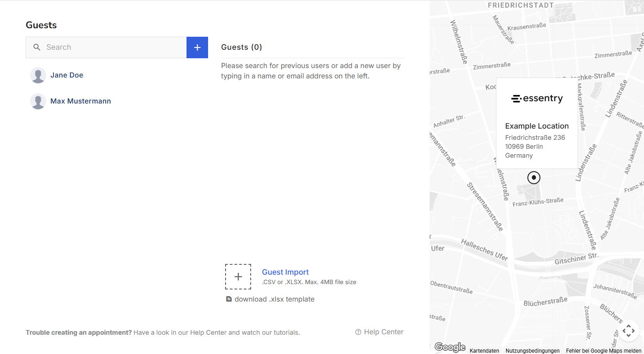Select Jane Doe from the guest list

pyautogui.click(x=67, y=75)
